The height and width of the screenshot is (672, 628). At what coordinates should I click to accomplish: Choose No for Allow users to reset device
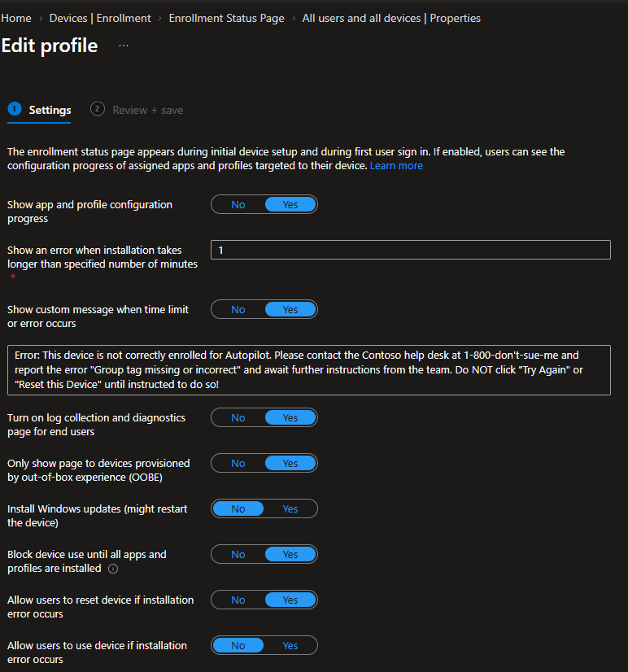pos(238,600)
